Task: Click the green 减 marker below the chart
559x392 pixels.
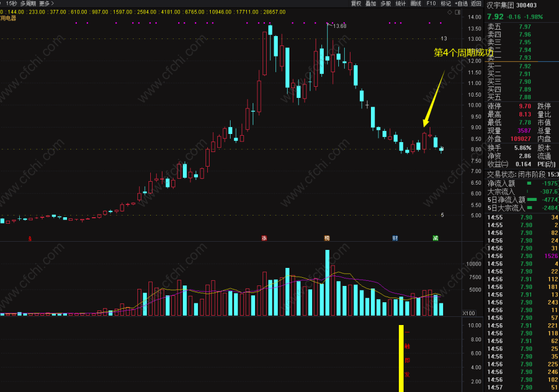Action: [436, 238]
